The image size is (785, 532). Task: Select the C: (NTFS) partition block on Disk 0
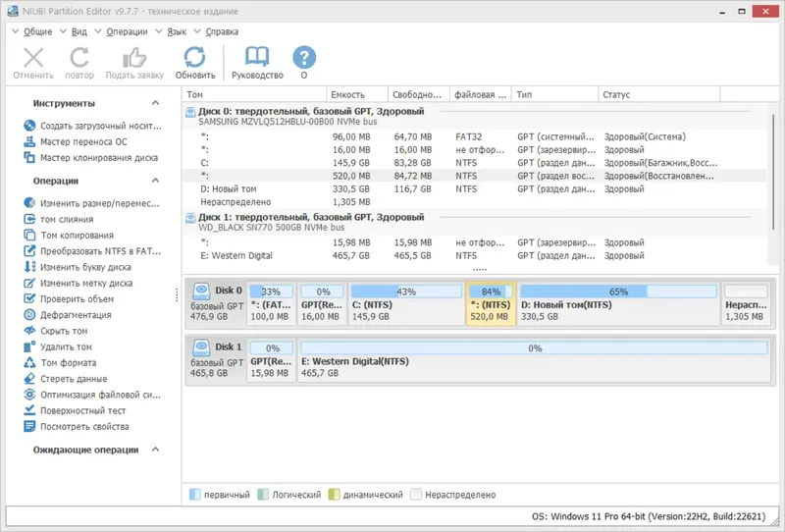click(x=406, y=303)
